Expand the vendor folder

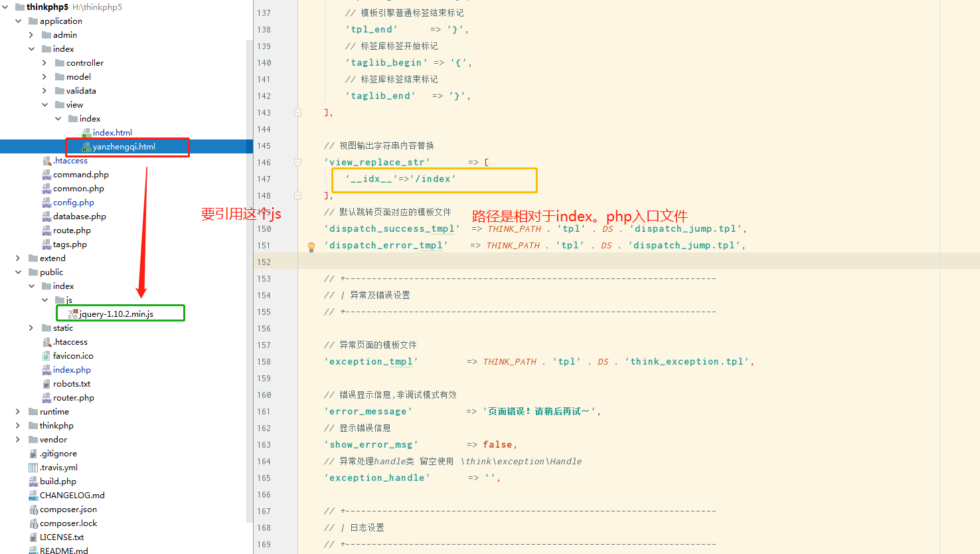point(19,439)
